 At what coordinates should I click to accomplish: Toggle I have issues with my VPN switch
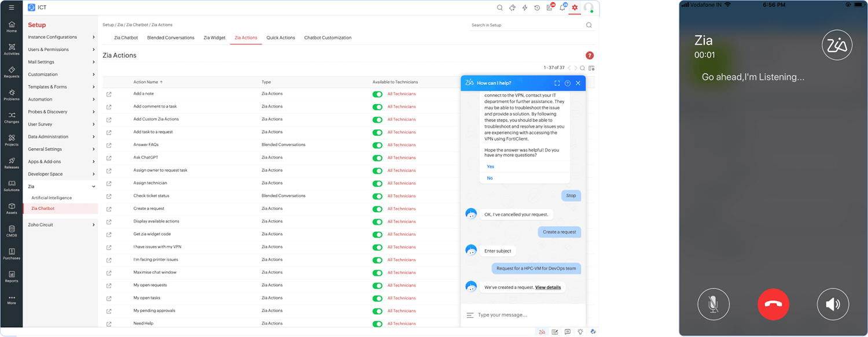click(x=377, y=247)
